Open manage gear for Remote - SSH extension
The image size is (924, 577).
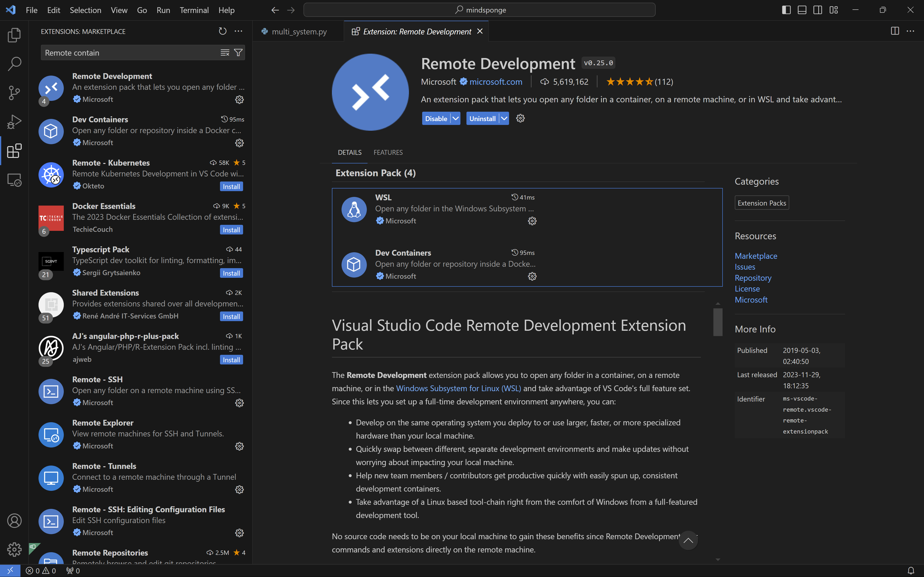(239, 403)
